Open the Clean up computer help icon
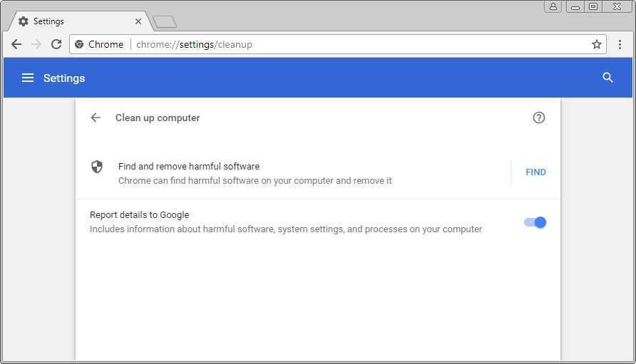 click(x=538, y=118)
